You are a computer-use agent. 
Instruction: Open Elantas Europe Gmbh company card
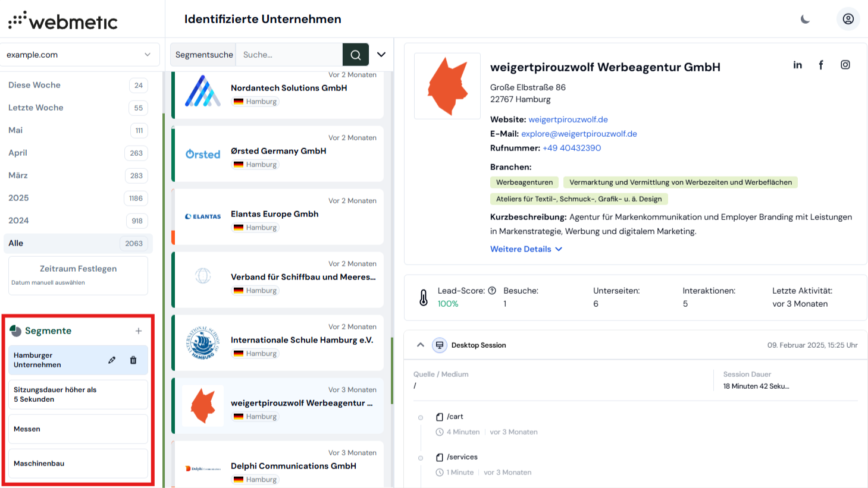coord(277,217)
